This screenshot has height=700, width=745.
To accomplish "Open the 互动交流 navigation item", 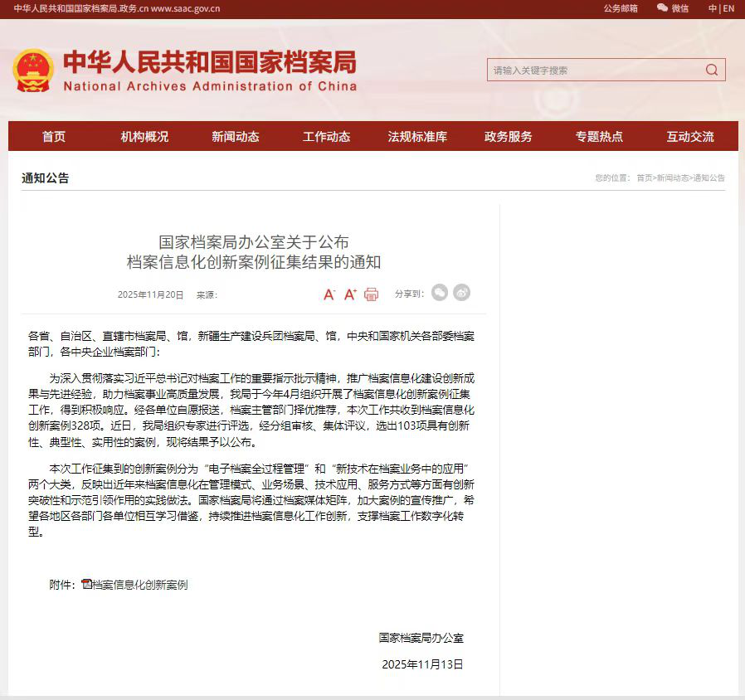I will click(x=690, y=137).
